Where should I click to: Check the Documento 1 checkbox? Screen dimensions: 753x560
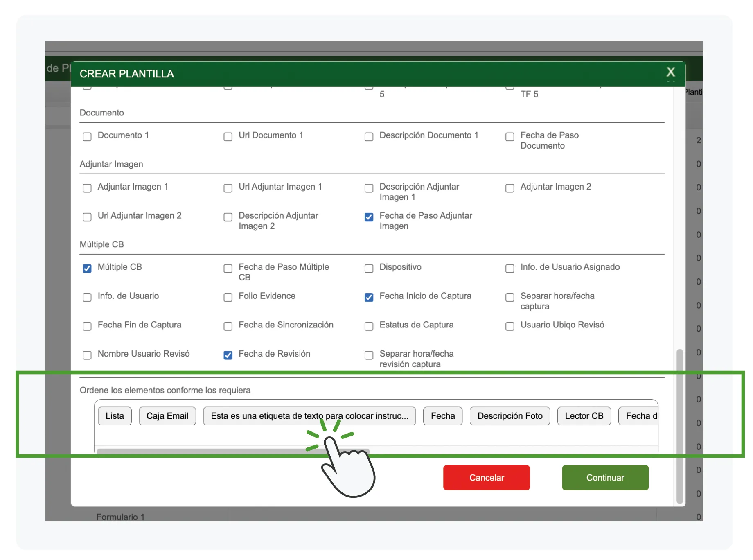click(x=87, y=136)
